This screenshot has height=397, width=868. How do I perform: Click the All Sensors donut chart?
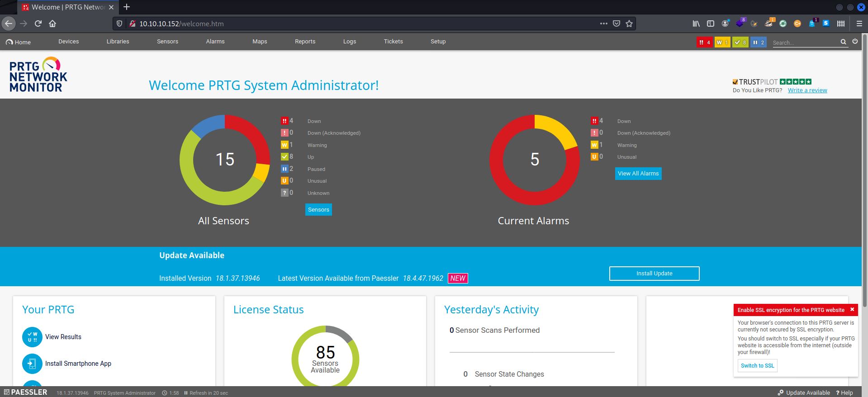225,160
